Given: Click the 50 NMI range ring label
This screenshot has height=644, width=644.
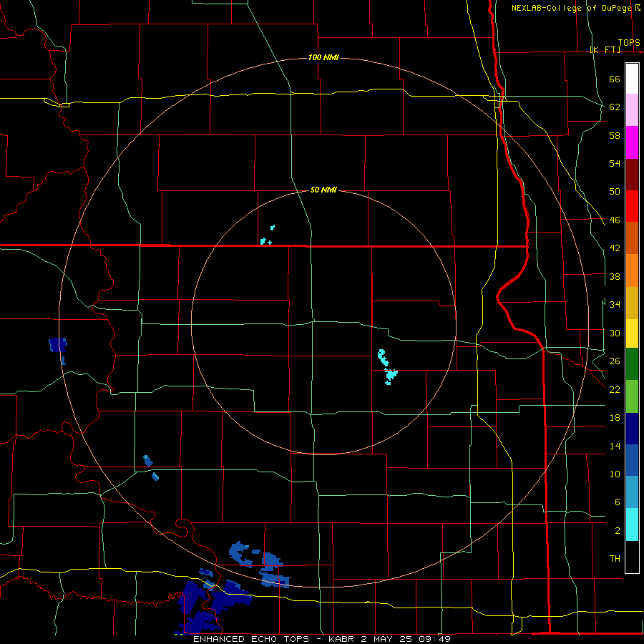Looking at the screenshot, I should point(323,190).
